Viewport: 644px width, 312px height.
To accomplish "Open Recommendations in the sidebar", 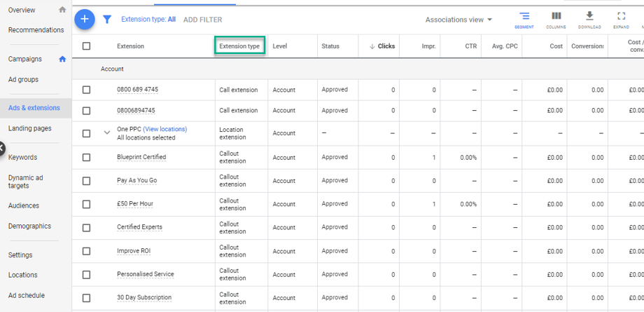I will coord(36,30).
